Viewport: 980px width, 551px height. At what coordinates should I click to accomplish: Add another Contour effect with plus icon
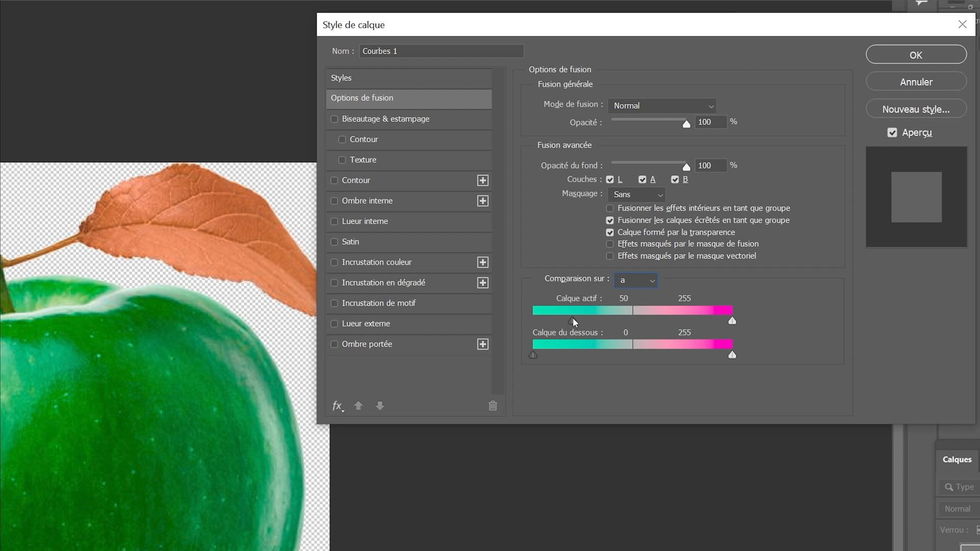point(482,181)
